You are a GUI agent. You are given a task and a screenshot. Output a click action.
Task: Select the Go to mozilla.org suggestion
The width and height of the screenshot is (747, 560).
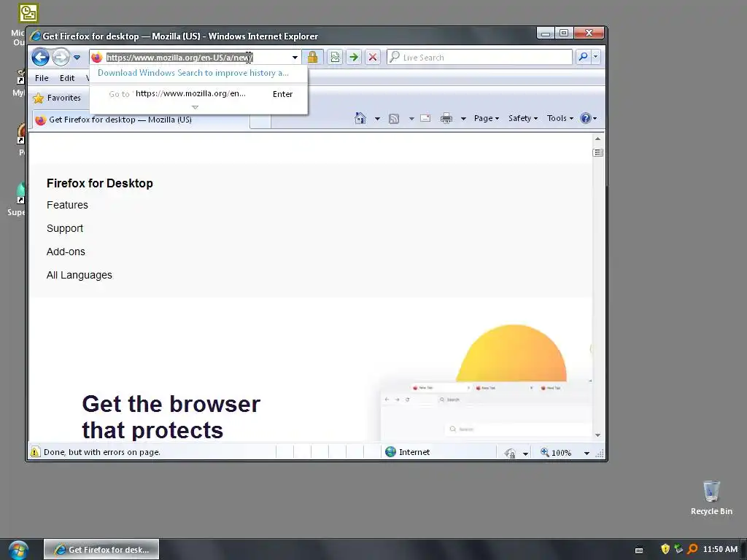click(198, 94)
